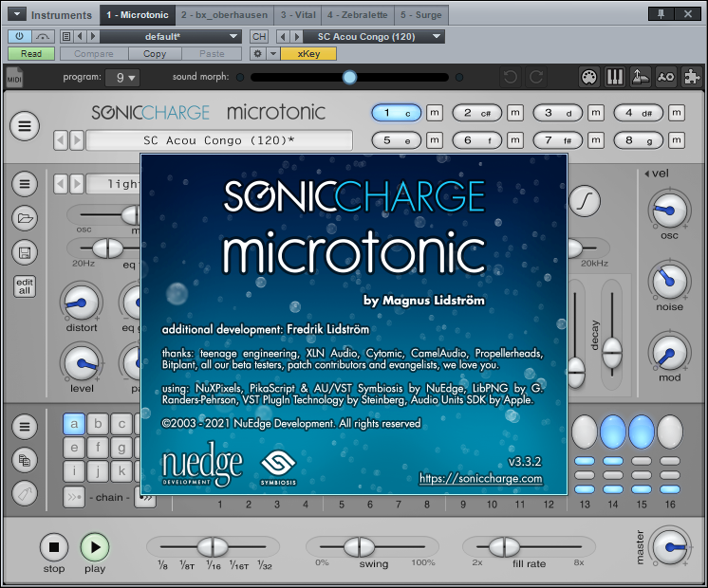Click the save patch floppy disk icon
Viewport: 708px width, 588px height.
coord(25,252)
